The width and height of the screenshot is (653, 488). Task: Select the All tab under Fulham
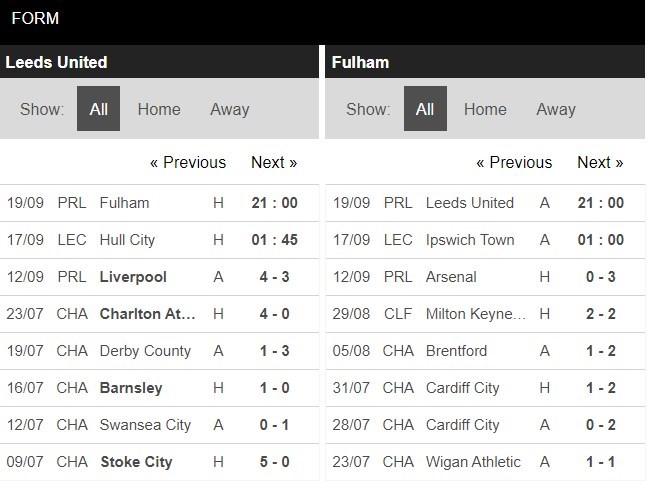425,109
